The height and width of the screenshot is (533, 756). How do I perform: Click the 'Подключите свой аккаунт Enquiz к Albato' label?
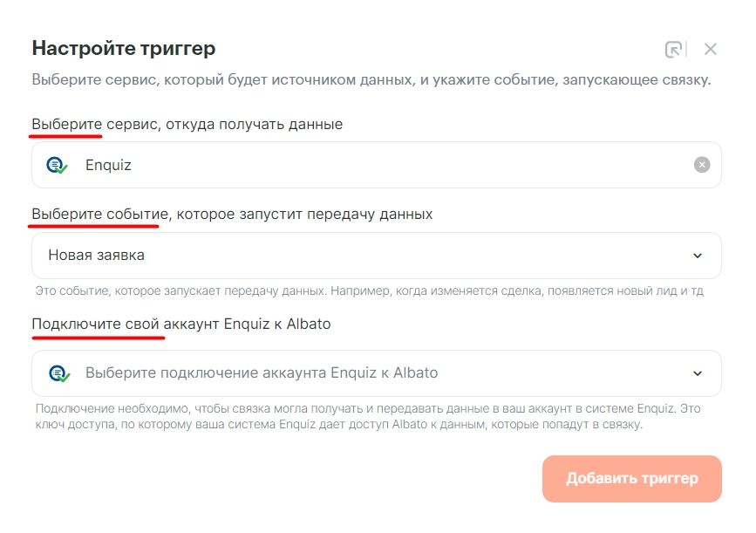pyautogui.click(x=181, y=325)
